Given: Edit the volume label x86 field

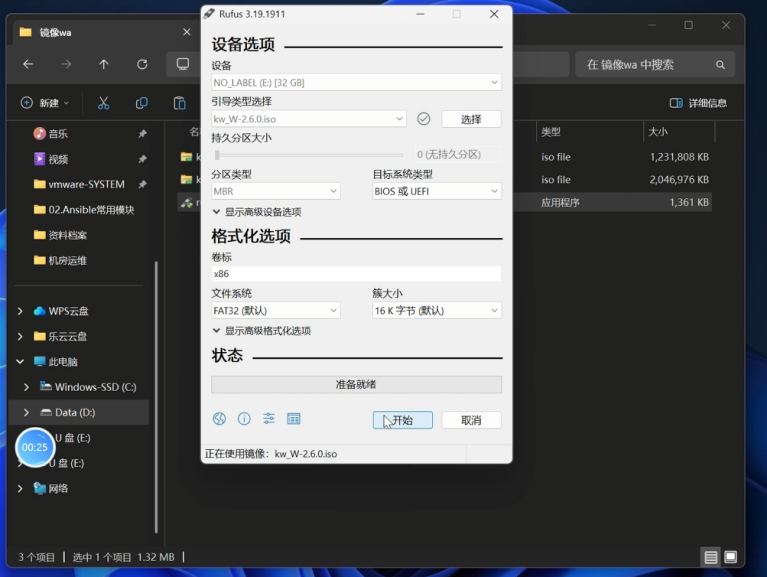Looking at the screenshot, I should [x=357, y=274].
